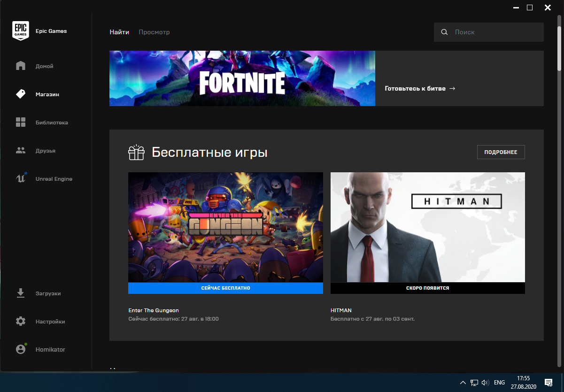The image size is (564, 392).
Task: Open Библиотека grid icon
Action: click(21, 123)
